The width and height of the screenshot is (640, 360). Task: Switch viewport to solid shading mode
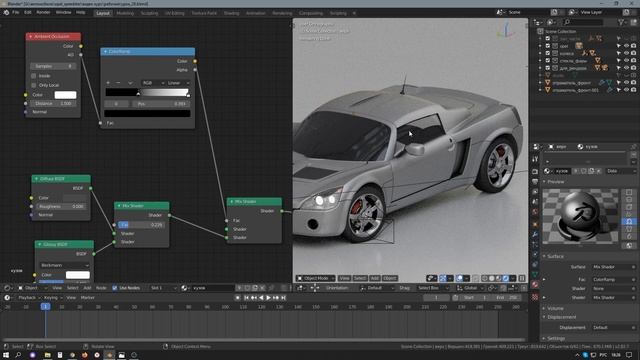pos(491,278)
